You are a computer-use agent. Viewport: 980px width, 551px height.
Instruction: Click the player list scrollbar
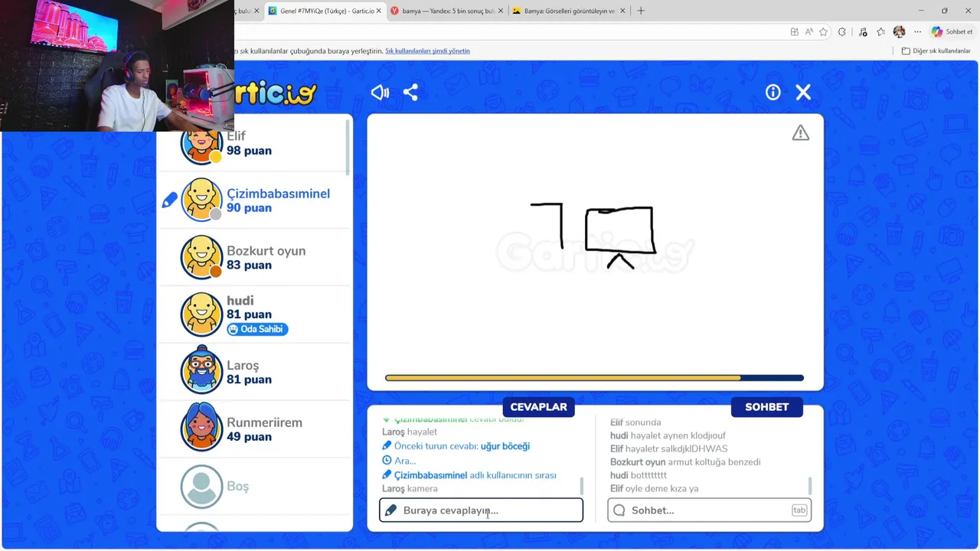point(348,147)
